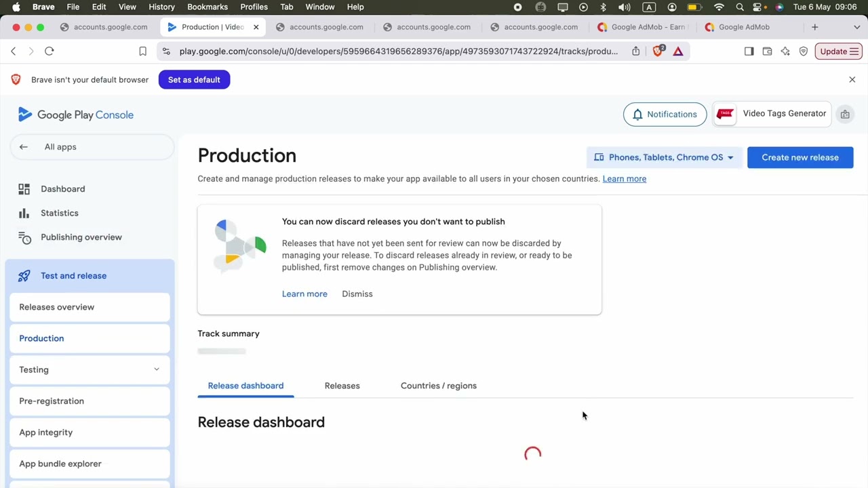Open site settings icon in address bar
The image size is (868, 488).
[166, 52]
